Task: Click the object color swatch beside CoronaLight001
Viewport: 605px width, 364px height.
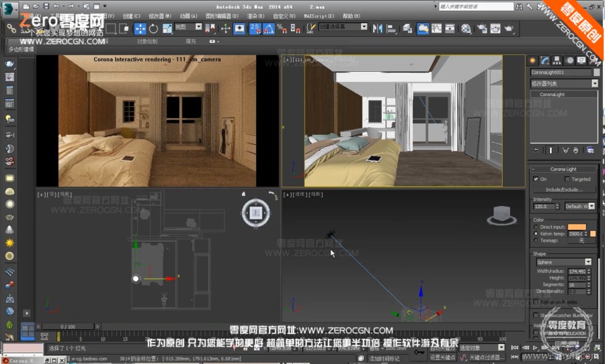Action: pyautogui.click(x=596, y=72)
